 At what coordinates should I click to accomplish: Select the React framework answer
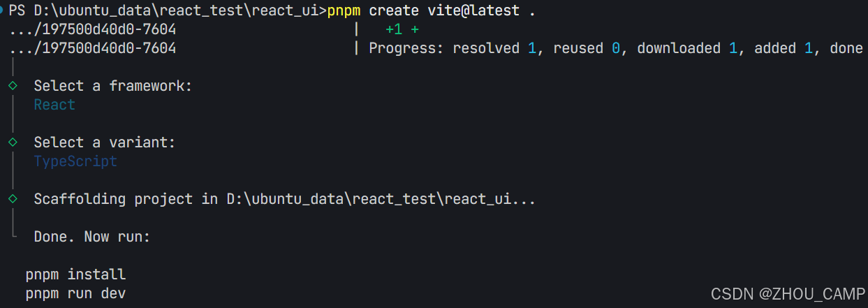[54, 105]
